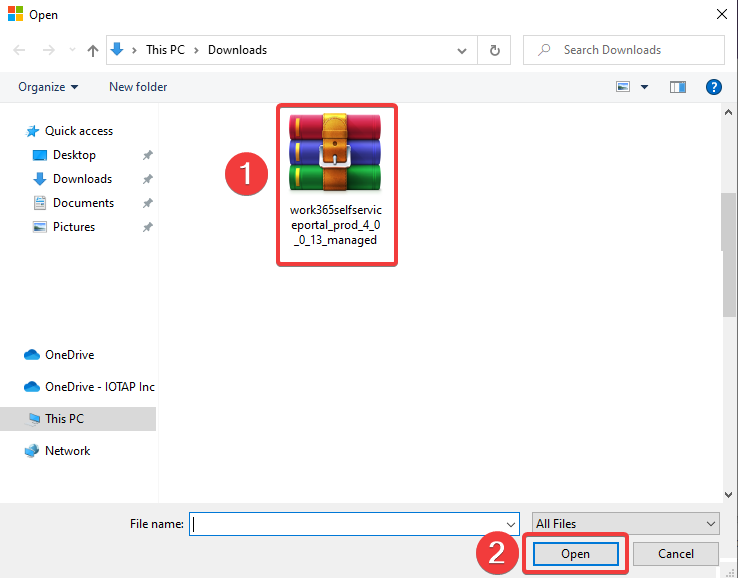This screenshot has width=738, height=578.
Task: Click the pin icon next to Pictures
Action: coord(148,227)
